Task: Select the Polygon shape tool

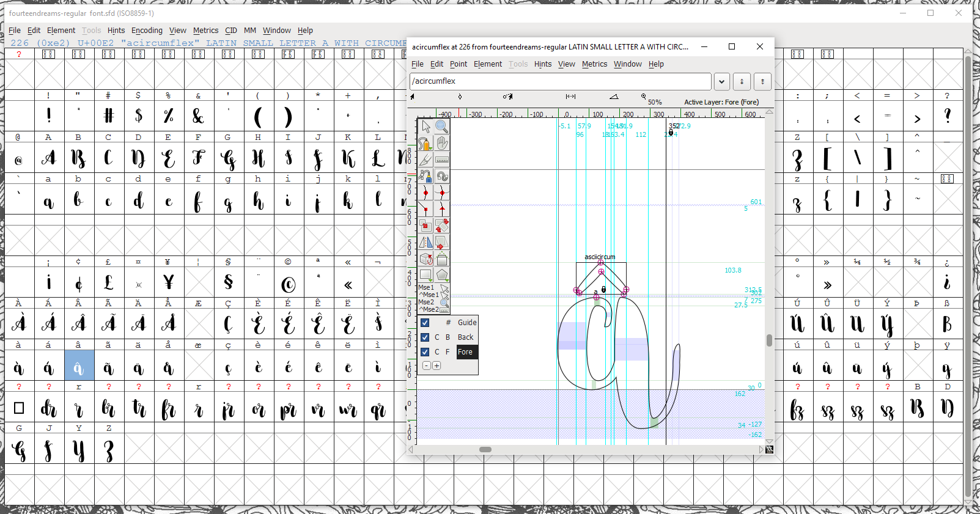Action: (442, 275)
